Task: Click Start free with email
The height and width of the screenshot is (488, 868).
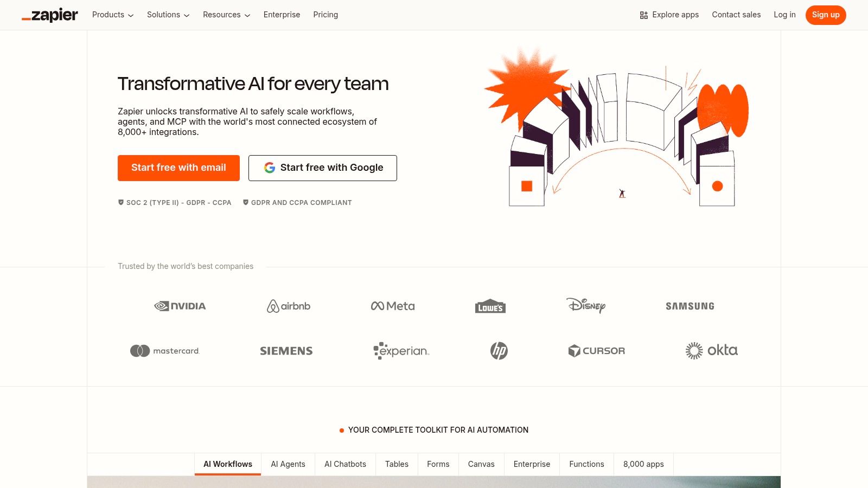Action: tap(178, 168)
